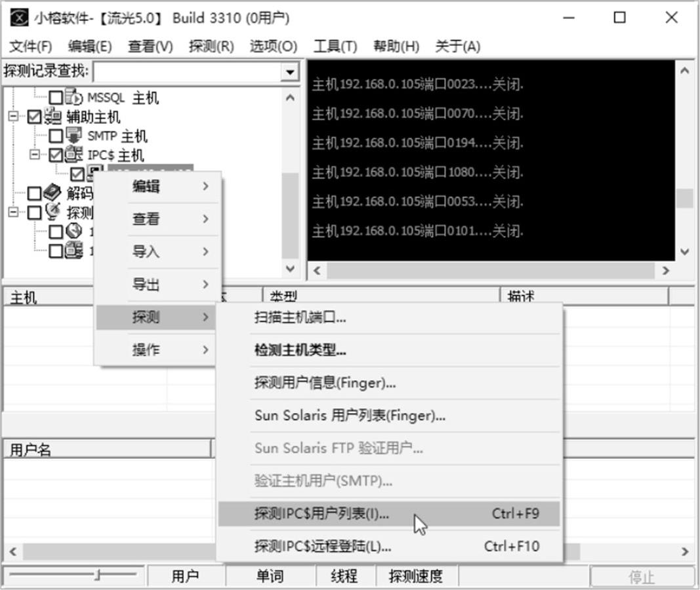This screenshot has height=590, width=700.
Task: Expand the 导出 context submenu
Action: click(157, 284)
